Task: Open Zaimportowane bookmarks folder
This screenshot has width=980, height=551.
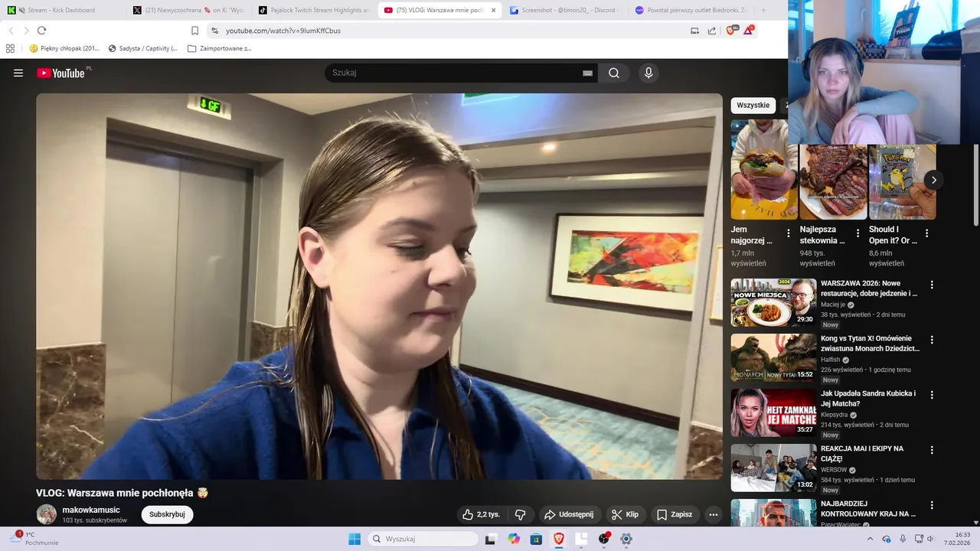Action: pos(220,48)
